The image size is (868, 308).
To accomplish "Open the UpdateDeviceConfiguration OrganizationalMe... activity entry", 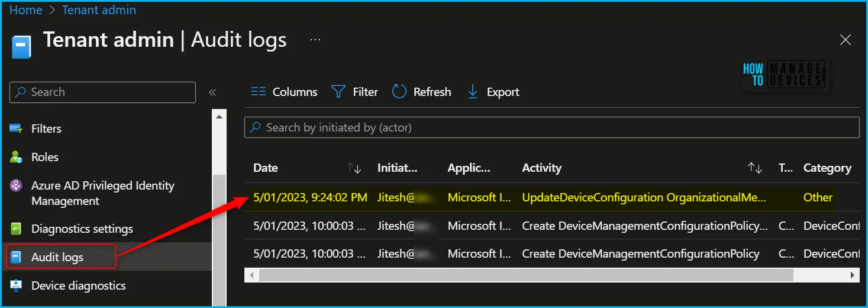I will pos(644,197).
